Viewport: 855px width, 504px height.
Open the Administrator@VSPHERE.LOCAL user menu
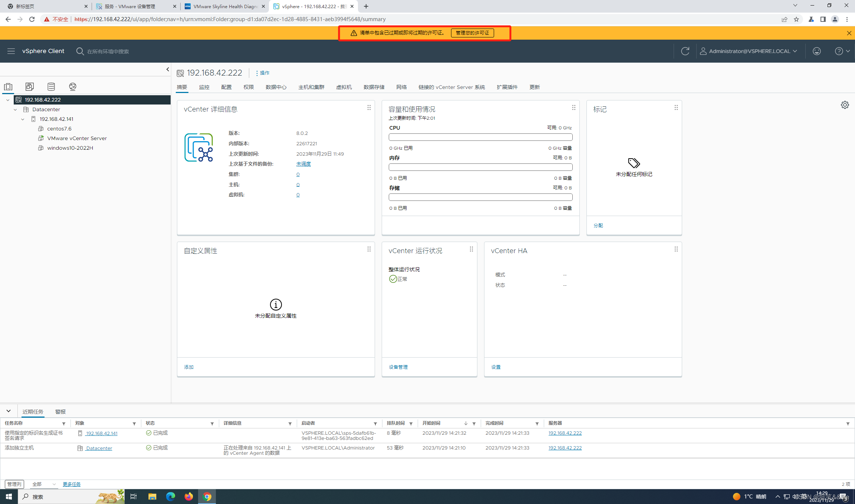749,51
